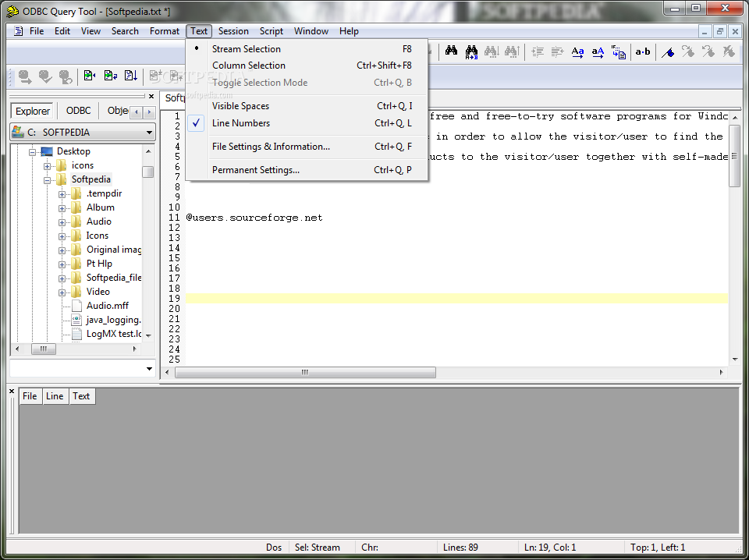Toggle Visible Spaces menu option
Image resolution: width=749 pixels, height=560 pixels.
307,106
